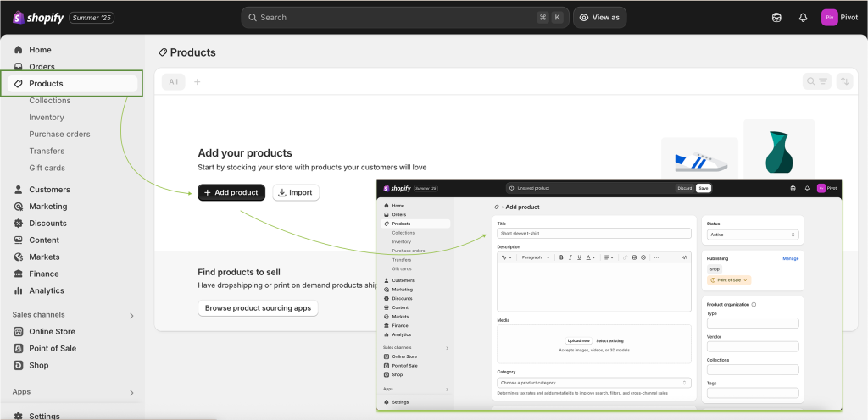The width and height of the screenshot is (868, 420).
Task: Open search and filter on the Products list
Action: [x=817, y=81]
